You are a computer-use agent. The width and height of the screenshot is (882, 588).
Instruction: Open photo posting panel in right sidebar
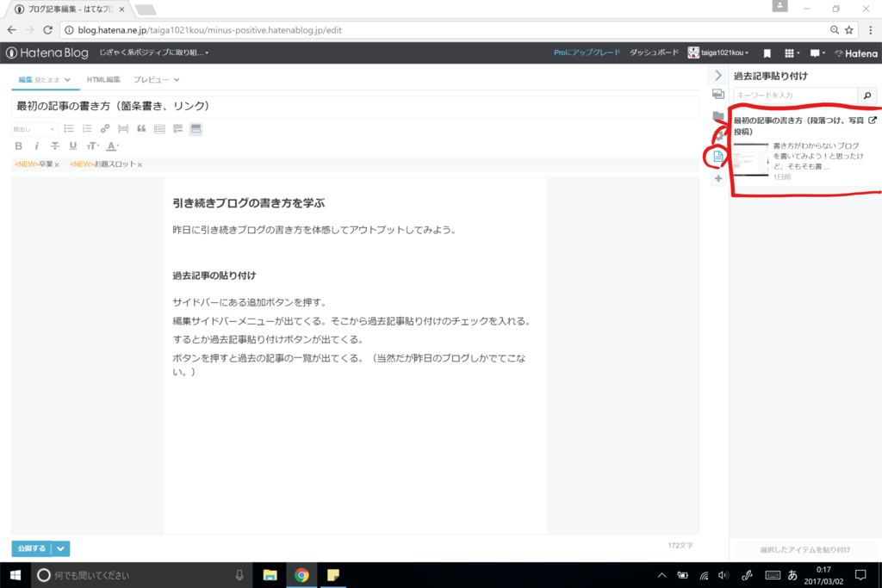pos(718,93)
